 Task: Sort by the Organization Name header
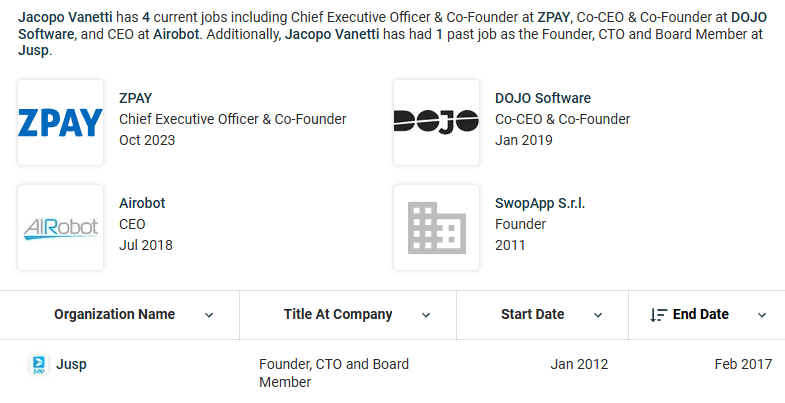click(x=114, y=314)
